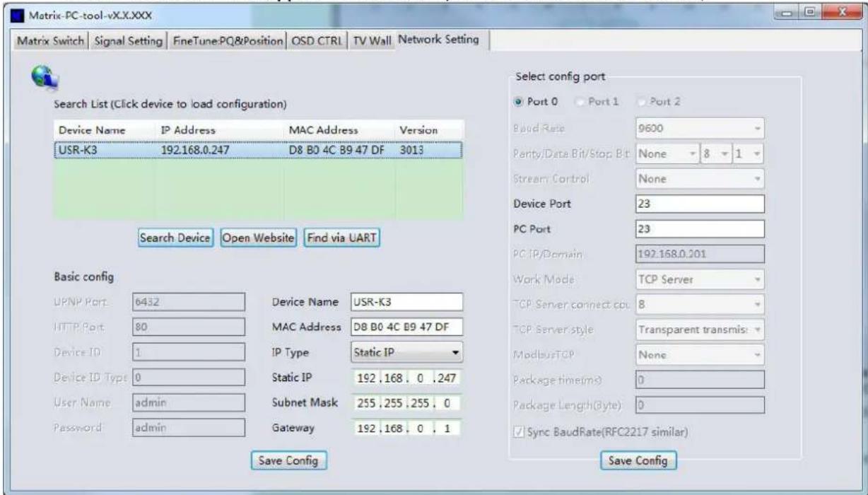Switch to the Matrix Switch tab
The width and height of the screenshot is (868, 495).
(49, 41)
